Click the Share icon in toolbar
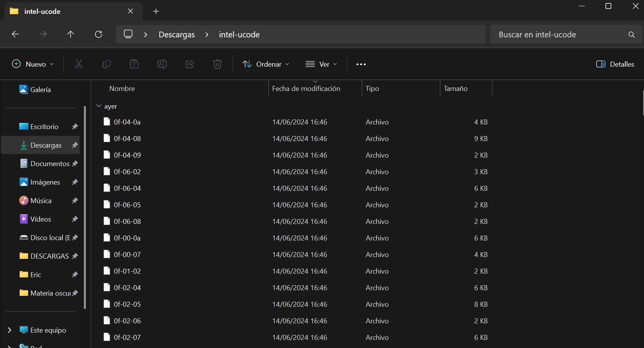The image size is (644, 348). [190, 64]
